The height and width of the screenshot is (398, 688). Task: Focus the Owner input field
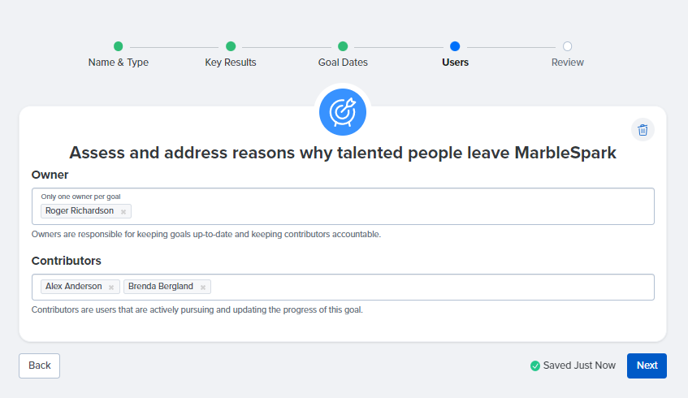(343, 206)
